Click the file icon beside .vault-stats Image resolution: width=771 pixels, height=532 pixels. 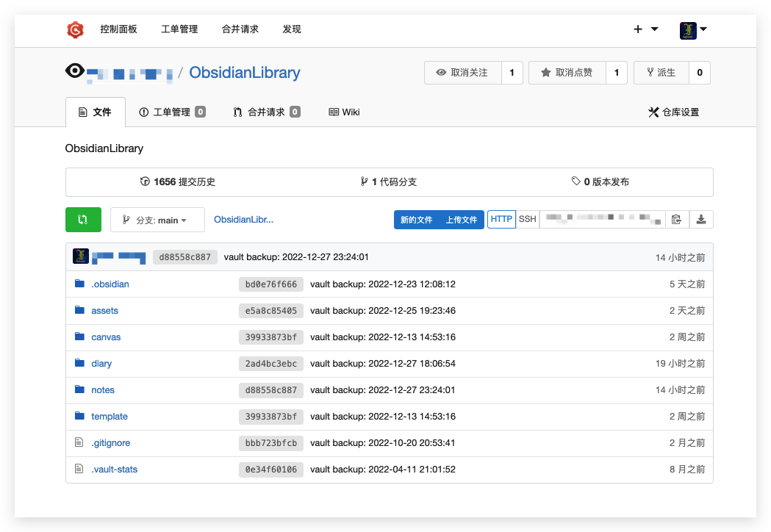pos(79,469)
